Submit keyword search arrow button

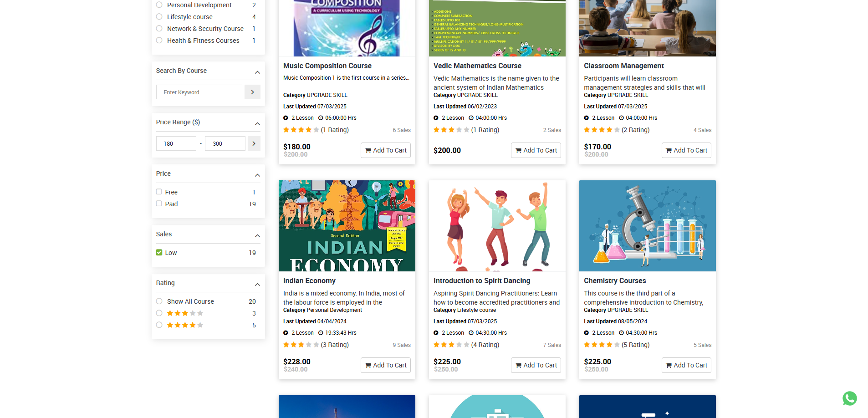(252, 92)
